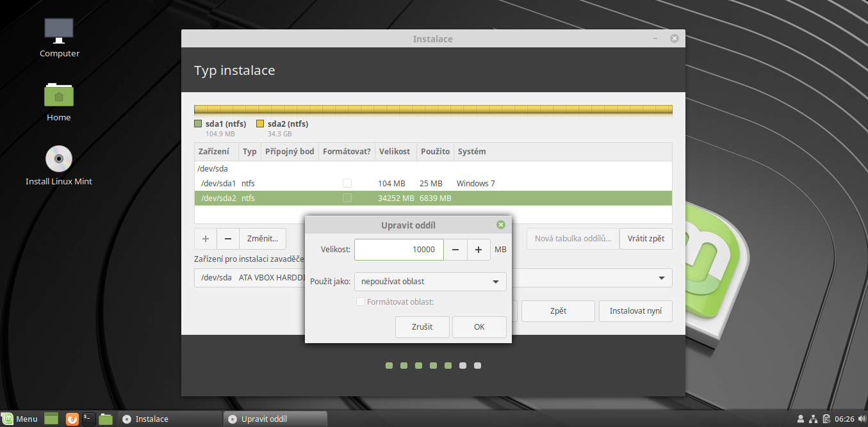Viewport: 868px width, 427px height.
Task: Click the Použito column header
Action: pos(436,152)
